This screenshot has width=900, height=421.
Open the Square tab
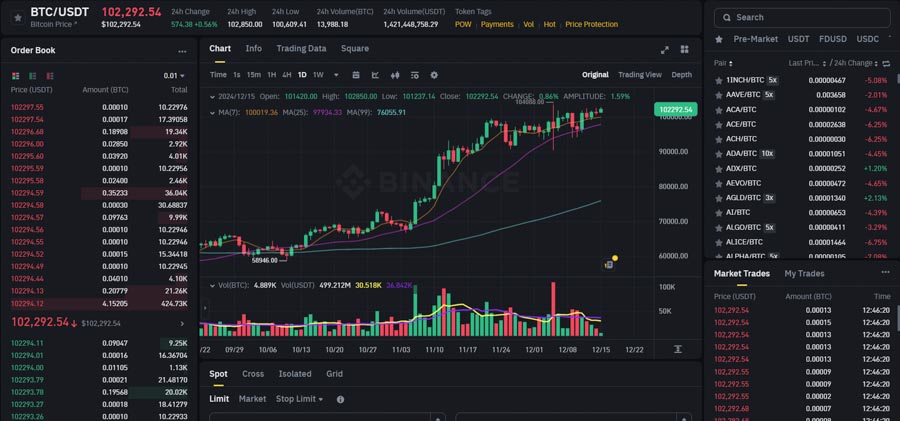(355, 49)
